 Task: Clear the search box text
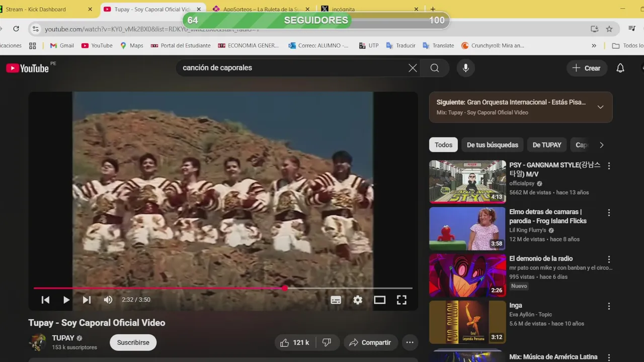pyautogui.click(x=413, y=68)
